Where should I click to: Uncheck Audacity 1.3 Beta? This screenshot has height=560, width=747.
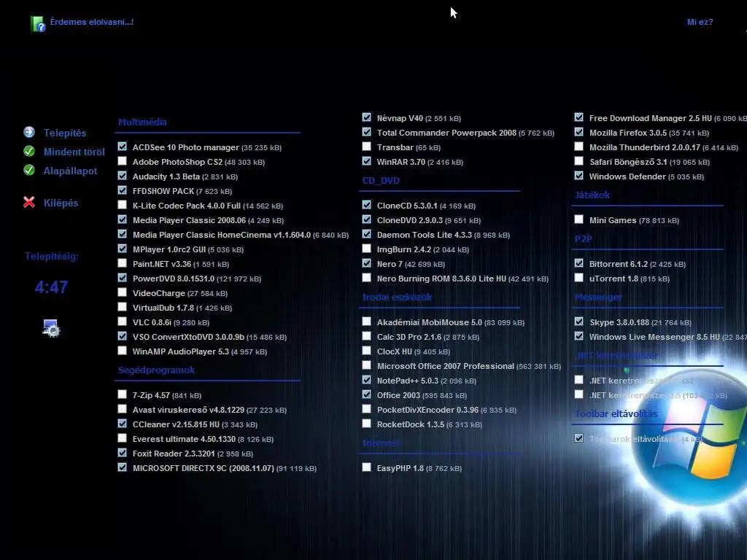click(123, 176)
